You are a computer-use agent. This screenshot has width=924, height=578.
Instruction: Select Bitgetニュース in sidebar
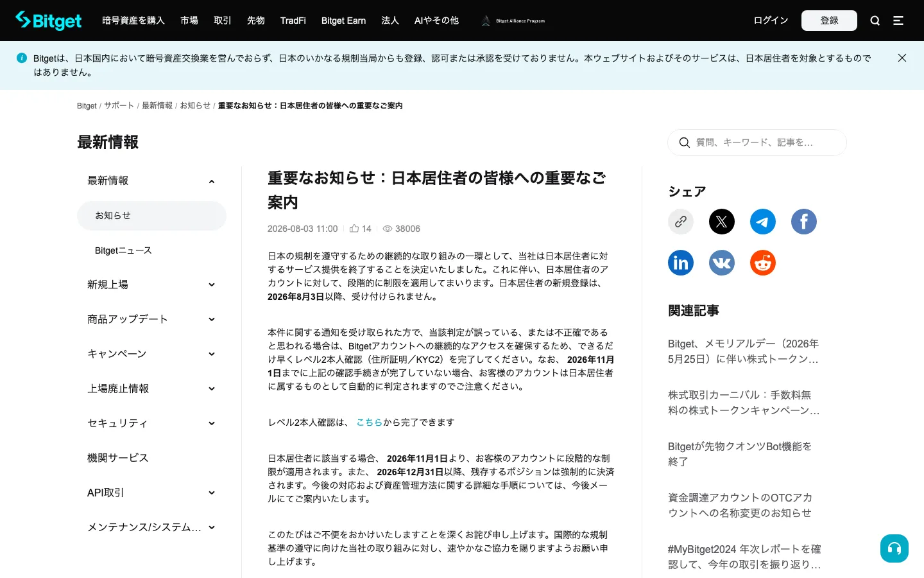(123, 250)
